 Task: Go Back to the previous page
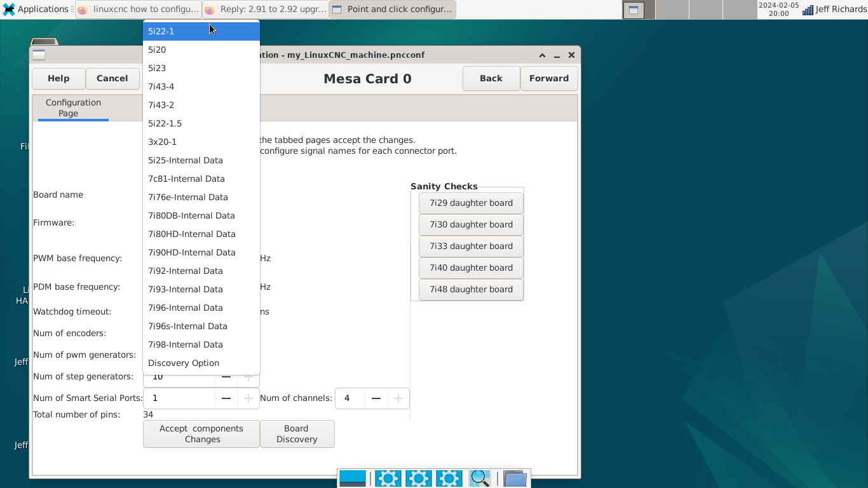coord(491,78)
